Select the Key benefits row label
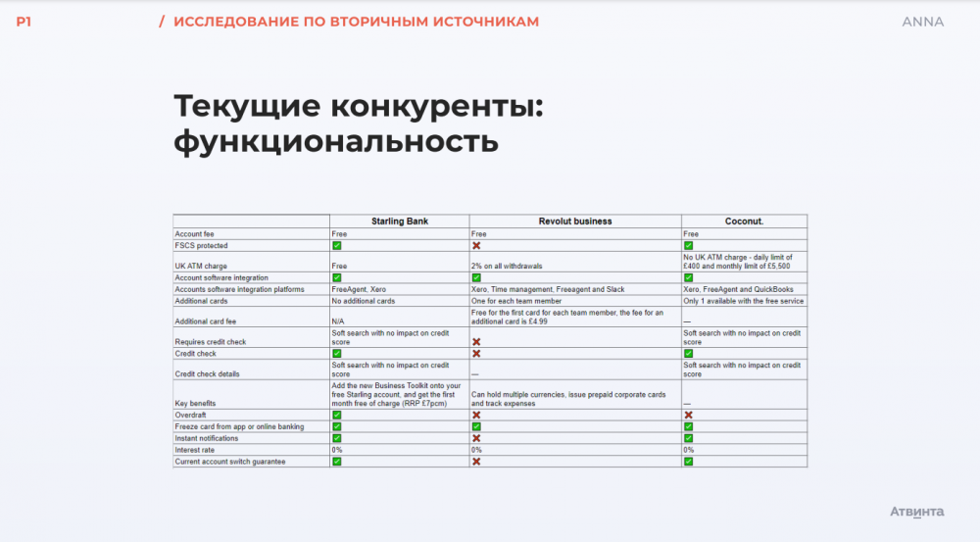Viewport: 980px width, 542px height. click(x=195, y=403)
